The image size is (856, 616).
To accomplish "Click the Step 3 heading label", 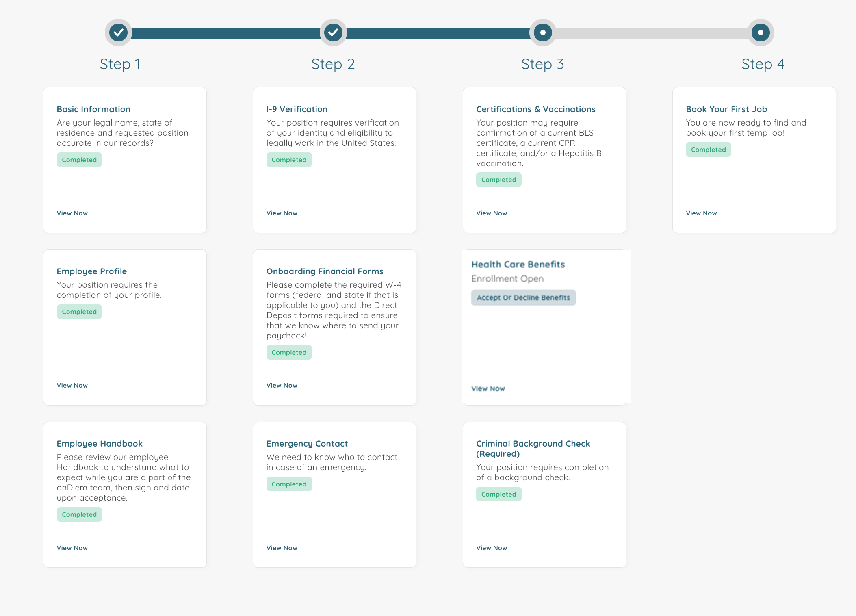I will 542,64.
